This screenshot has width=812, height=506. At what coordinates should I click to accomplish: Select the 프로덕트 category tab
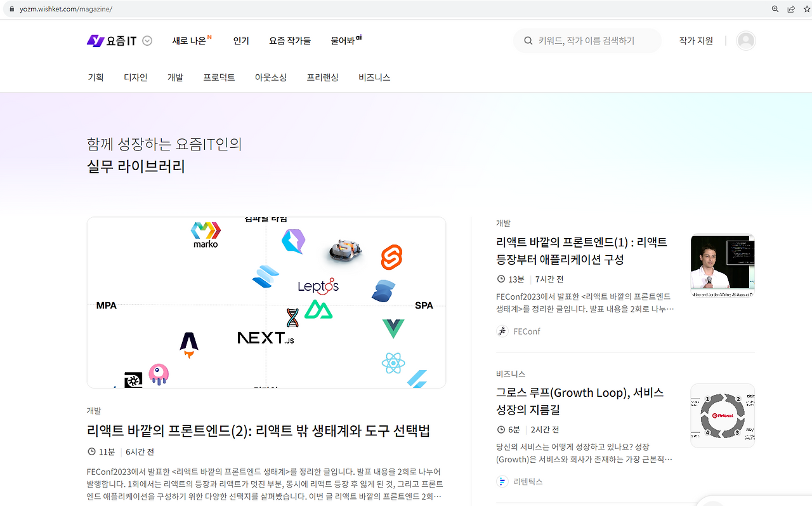[x=219, y=77]
